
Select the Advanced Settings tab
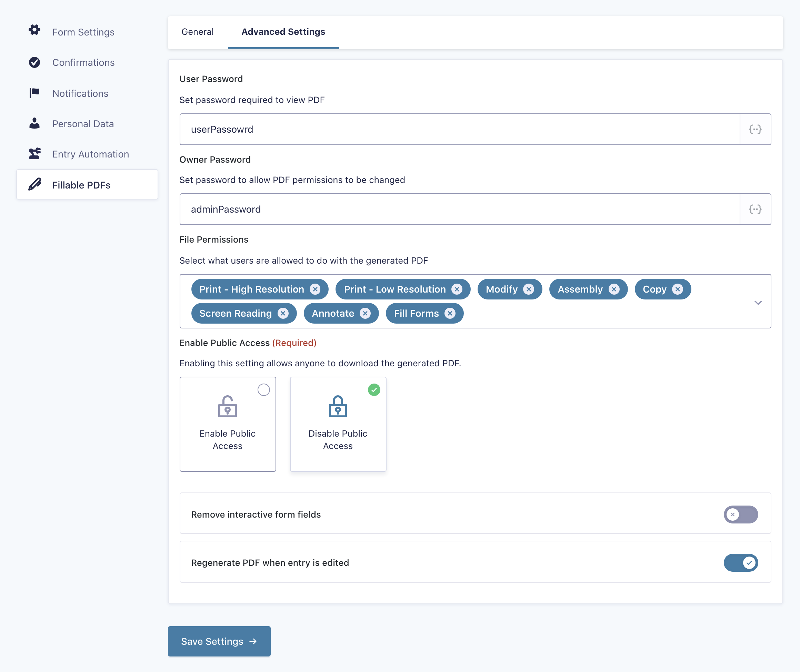(x=283, y=32)
